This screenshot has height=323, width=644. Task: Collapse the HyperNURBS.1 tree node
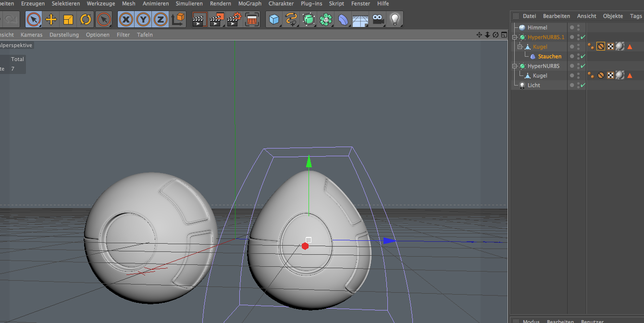(515, 37)
